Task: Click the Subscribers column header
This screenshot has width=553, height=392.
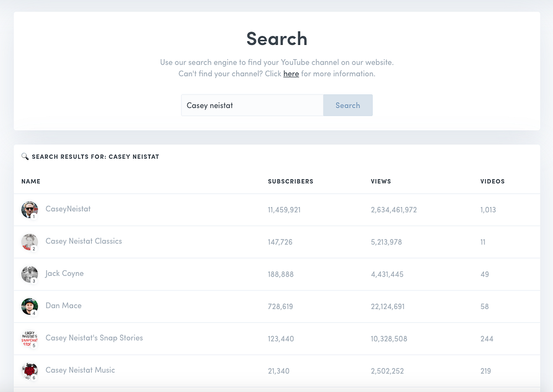Action: (x=290, y=181)
